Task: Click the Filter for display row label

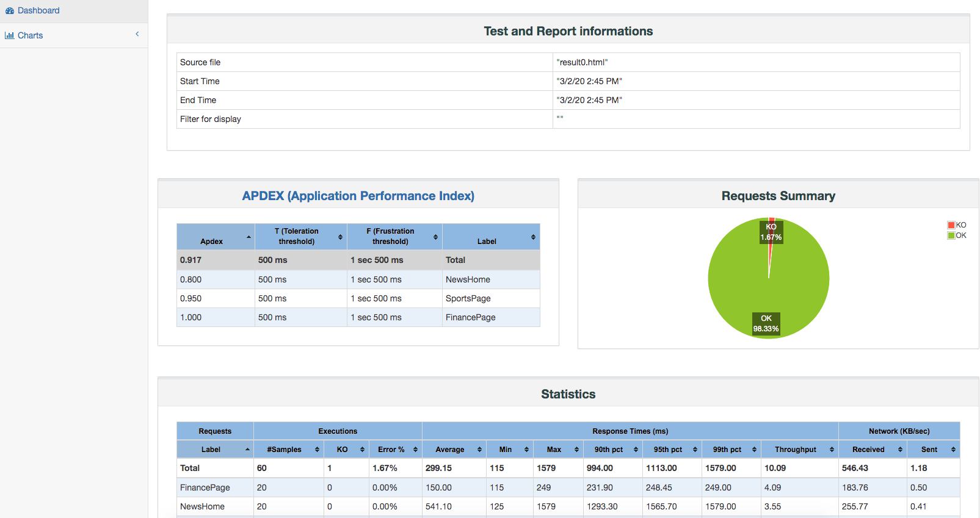Action: 211,119
